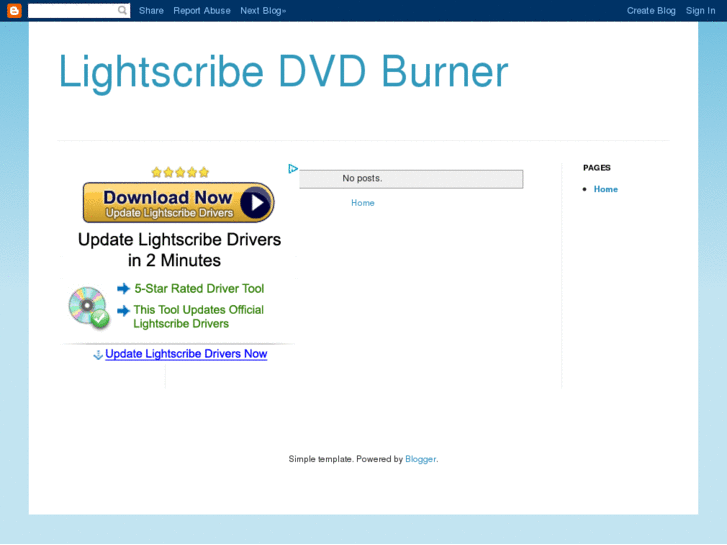Click the No posts. status box

pos(411,179)
